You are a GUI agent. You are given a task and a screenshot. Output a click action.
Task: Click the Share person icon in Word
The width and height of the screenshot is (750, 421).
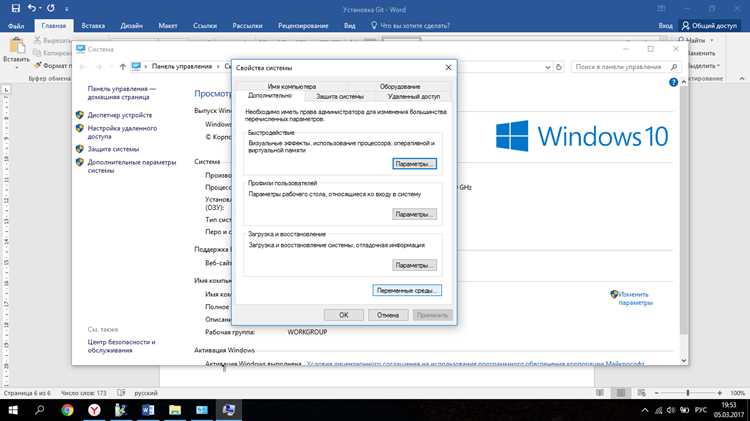point(685,25)
